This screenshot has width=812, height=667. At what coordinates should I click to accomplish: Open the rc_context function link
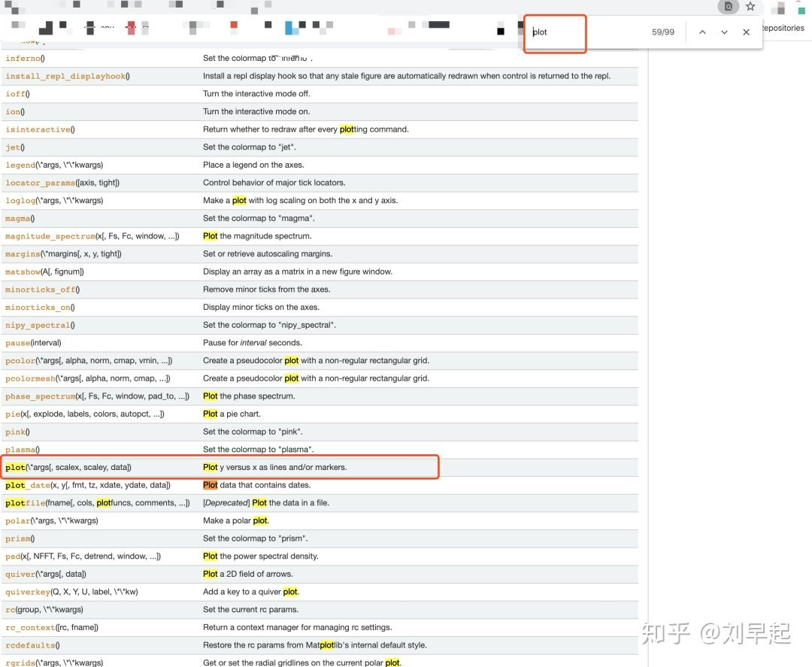pyautogui.click(x=30, y=628)
